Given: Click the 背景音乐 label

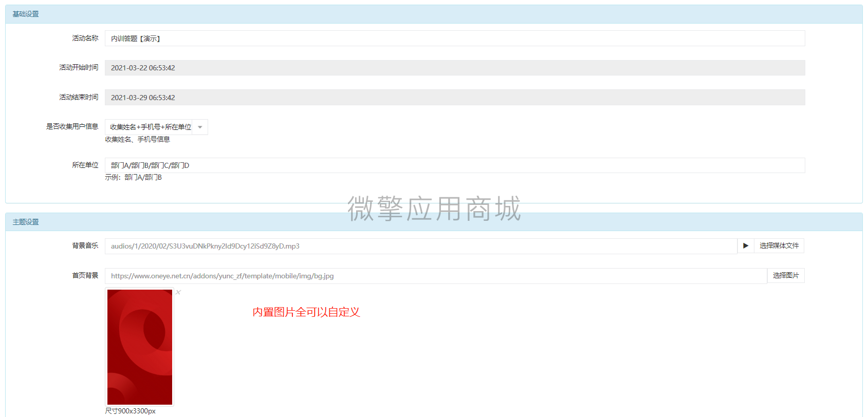Looking at the screenshot, I should (85, 245).
